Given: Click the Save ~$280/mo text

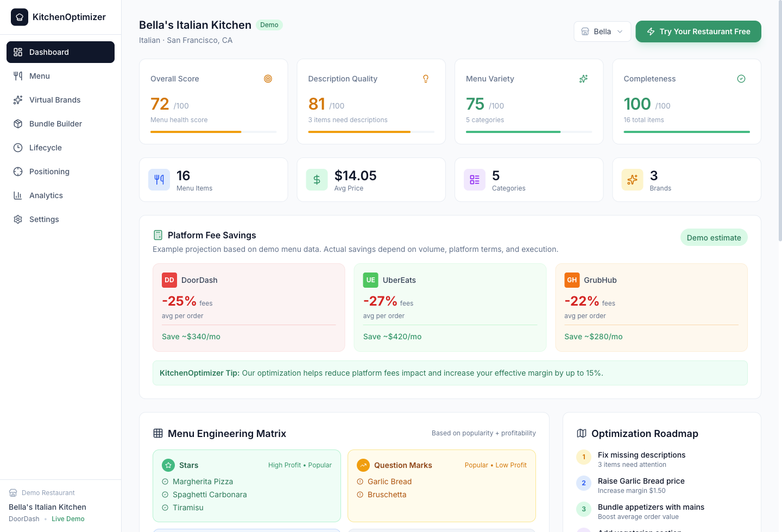Looking at the screenshot, I should tap(594, 337).
